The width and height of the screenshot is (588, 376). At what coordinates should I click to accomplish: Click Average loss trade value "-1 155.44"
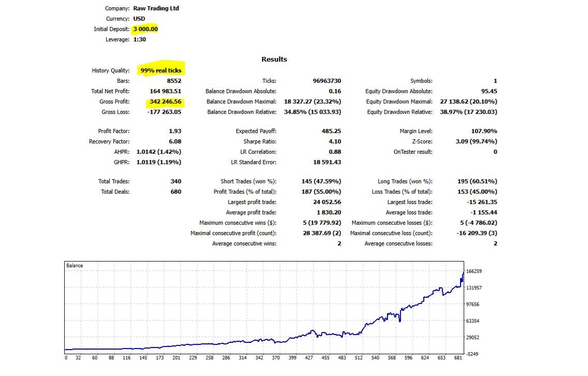[484, 212]
